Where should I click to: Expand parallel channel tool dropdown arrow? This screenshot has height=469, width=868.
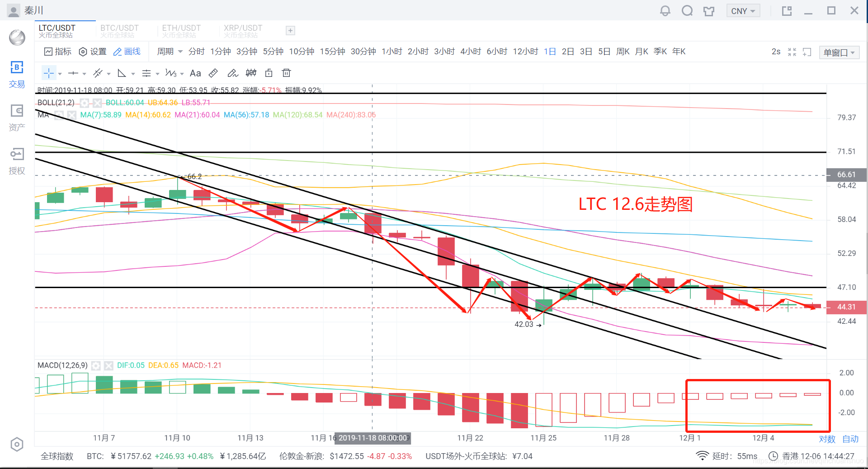click(108, 74)
